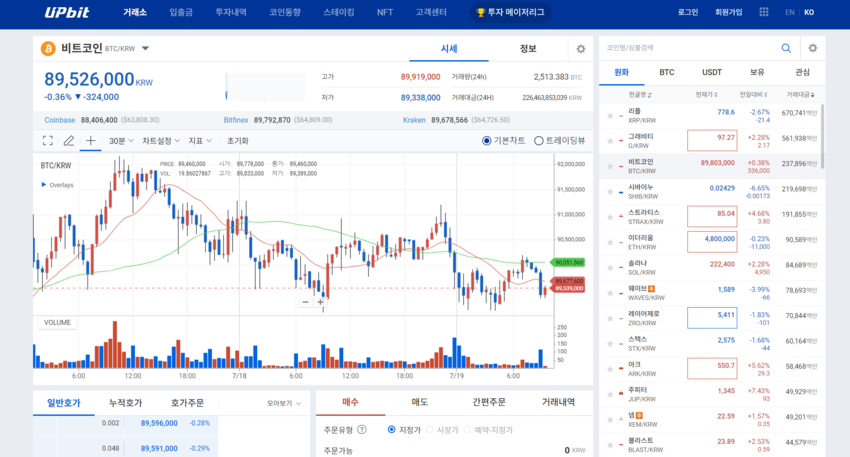The image size is (850, 457).
Task: Click the chart zoom in plus button
Action: click(320, 302)
